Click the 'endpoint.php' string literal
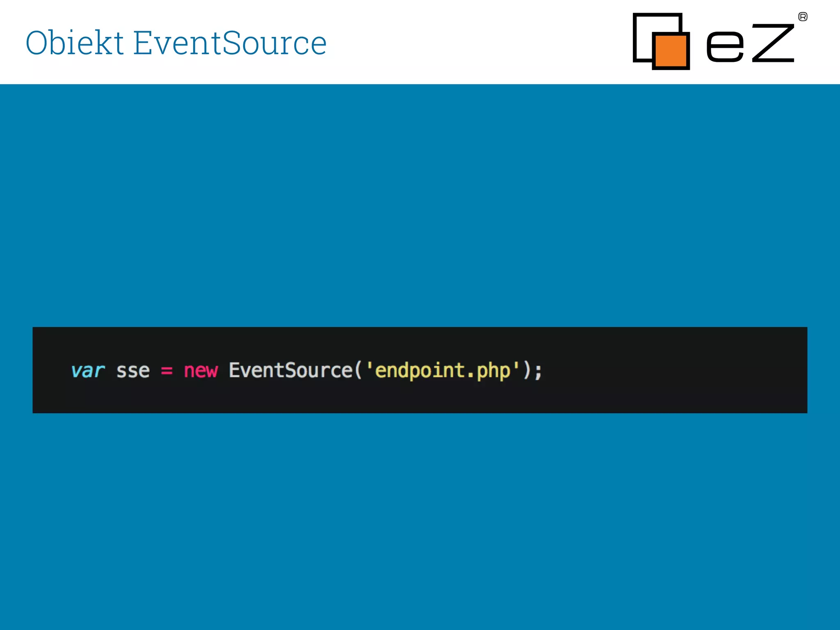The image size is (840, 630). [443, 371]
